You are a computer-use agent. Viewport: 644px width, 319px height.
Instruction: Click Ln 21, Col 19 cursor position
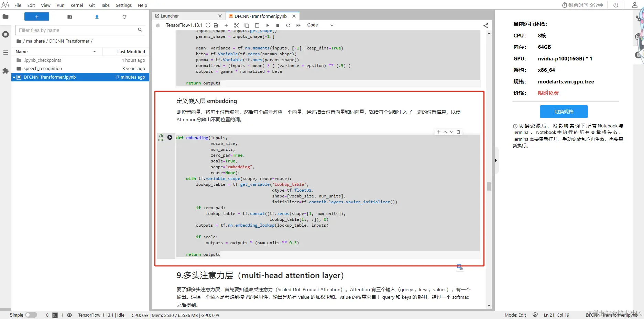[x=556, y=315]
